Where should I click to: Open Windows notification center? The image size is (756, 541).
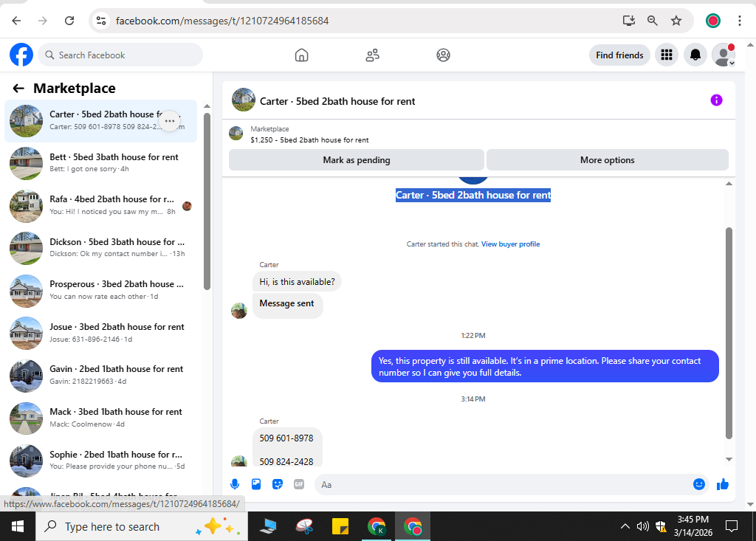click(732, 526)
